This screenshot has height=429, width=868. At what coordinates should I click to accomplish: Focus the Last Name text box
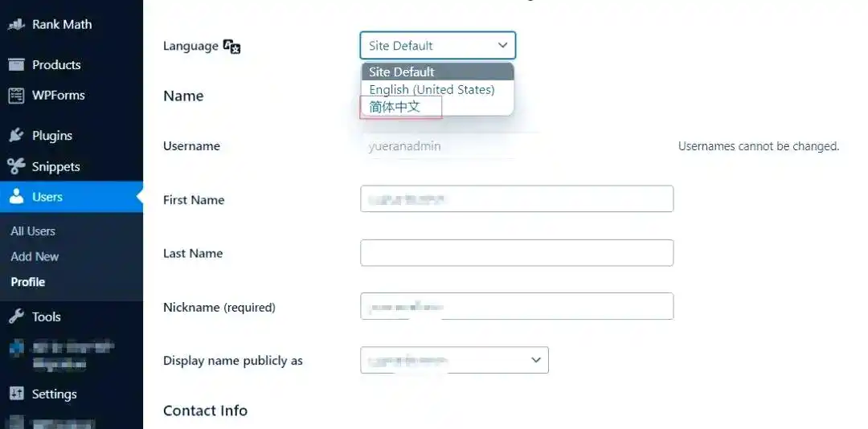(x=516, y=253)
